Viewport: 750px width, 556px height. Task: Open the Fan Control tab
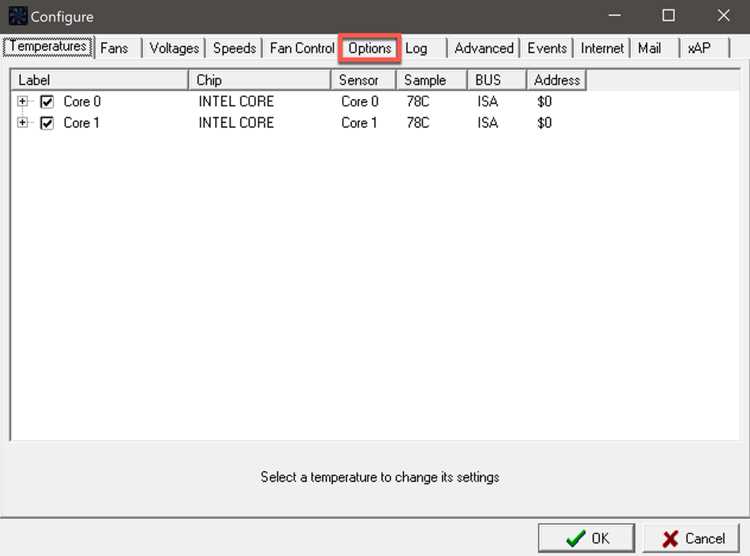(x=302, y=48)
